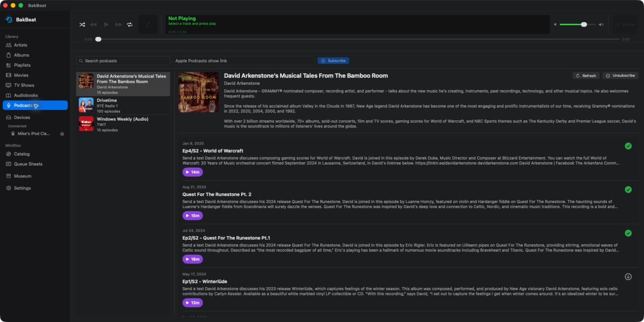
Task: Download the Ep1/S2 Winterlüde episode
Action: pyautogui.click(x=628, y=277)
